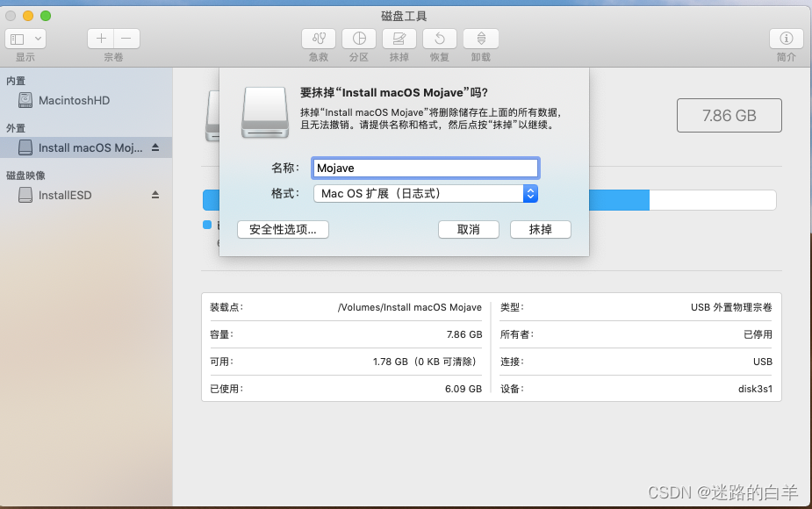Click the Install macOS Moj... drive icon
The width and height of the screenshot is (812, 509).
click(x=25, y=147)
